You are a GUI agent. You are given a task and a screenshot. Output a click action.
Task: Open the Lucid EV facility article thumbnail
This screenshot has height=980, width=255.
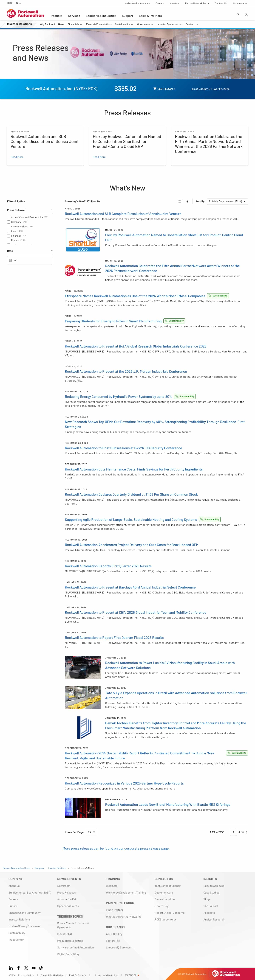(83, 667)
